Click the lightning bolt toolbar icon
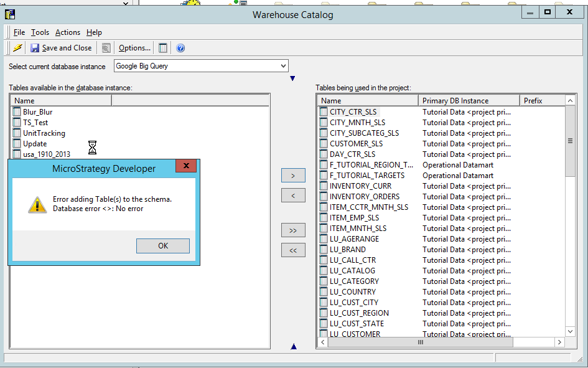This screenshot has width=588, height=368. tap(17, 48)
